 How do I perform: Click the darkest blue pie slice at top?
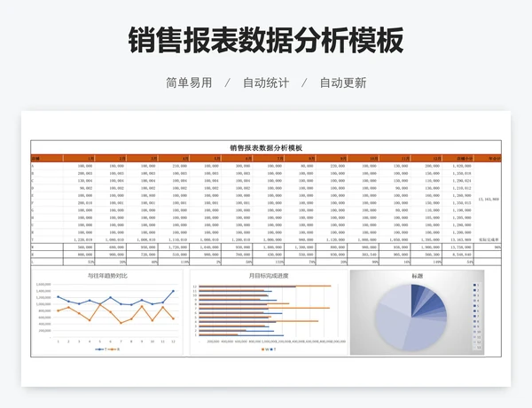pos(415,299)
